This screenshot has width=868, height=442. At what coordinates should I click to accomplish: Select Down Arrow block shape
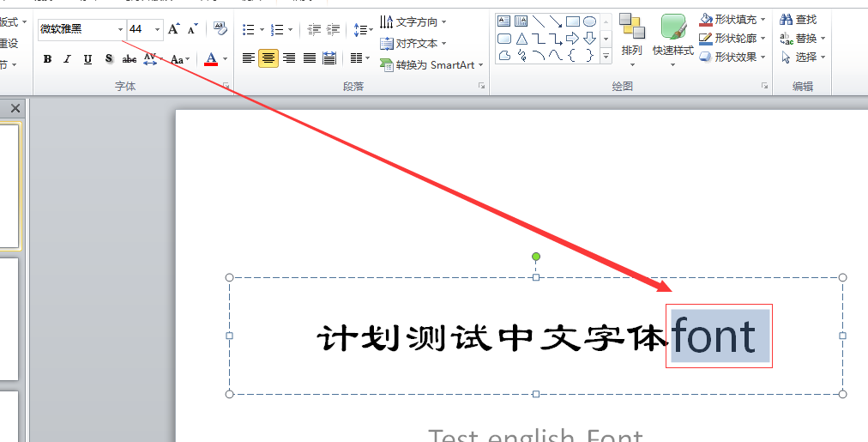pyautogui.click(x=589, y=39)
